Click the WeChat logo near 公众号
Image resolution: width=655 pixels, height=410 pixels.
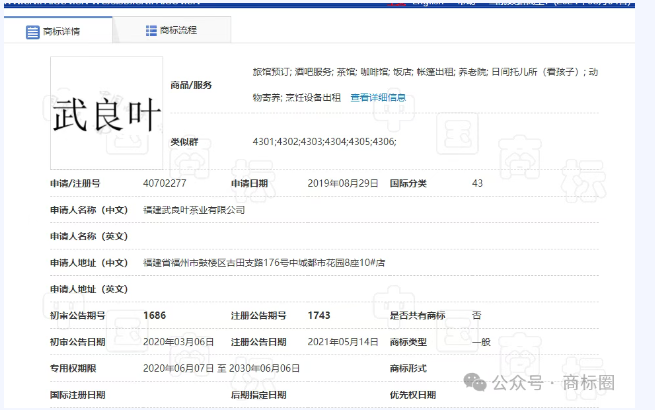[x=476, y=382]
